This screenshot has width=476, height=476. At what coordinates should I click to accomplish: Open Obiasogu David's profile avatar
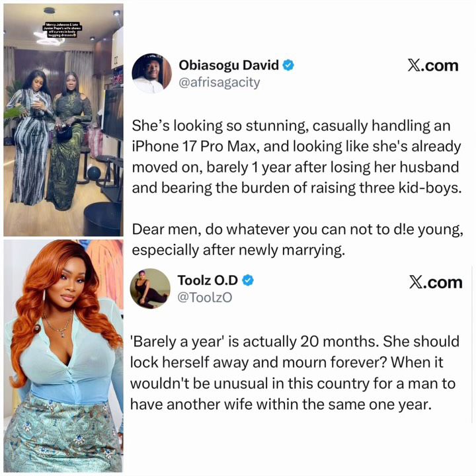pyautogui.click(x=151, y=73)
